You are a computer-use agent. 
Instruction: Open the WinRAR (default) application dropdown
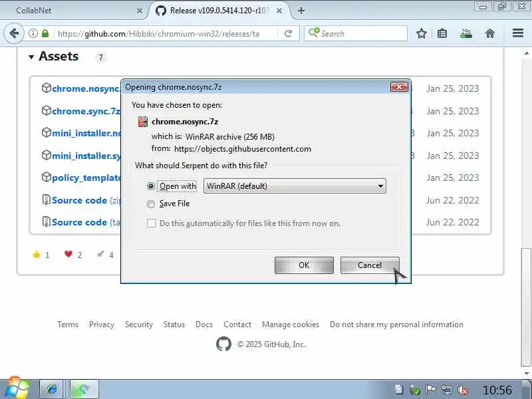pyautogui.click(x=295, y=186)
